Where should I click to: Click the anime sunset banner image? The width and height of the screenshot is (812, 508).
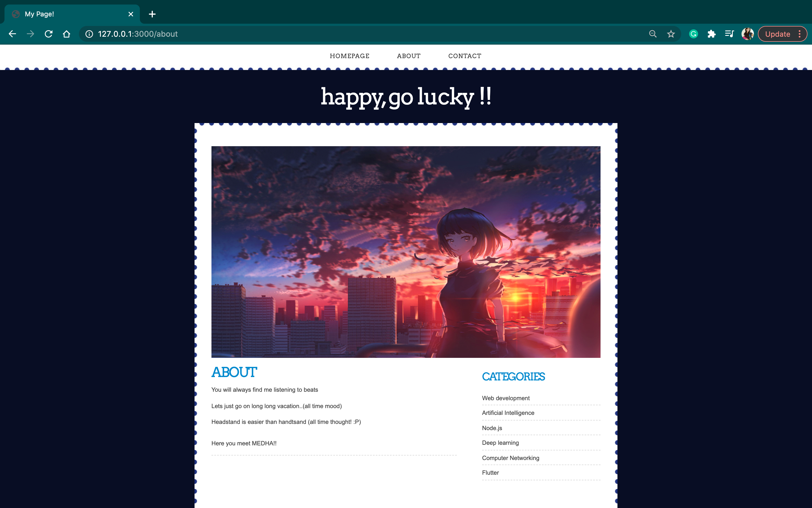click(406, 252)
